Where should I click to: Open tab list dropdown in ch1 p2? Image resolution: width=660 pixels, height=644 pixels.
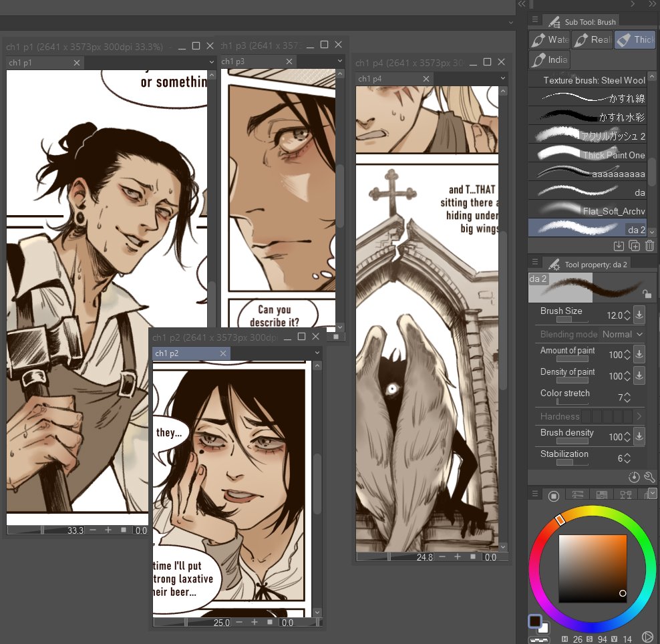coord(317,353)
